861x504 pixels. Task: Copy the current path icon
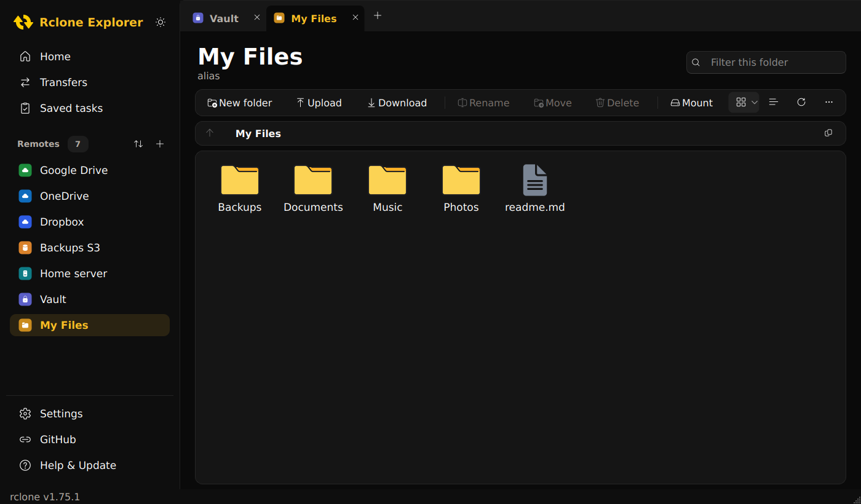(828, 133)
